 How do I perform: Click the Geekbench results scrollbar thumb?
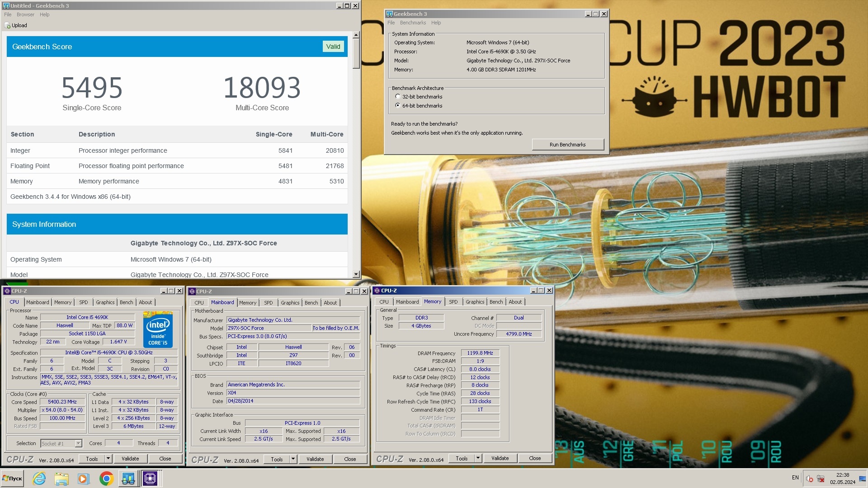point(356,53)
